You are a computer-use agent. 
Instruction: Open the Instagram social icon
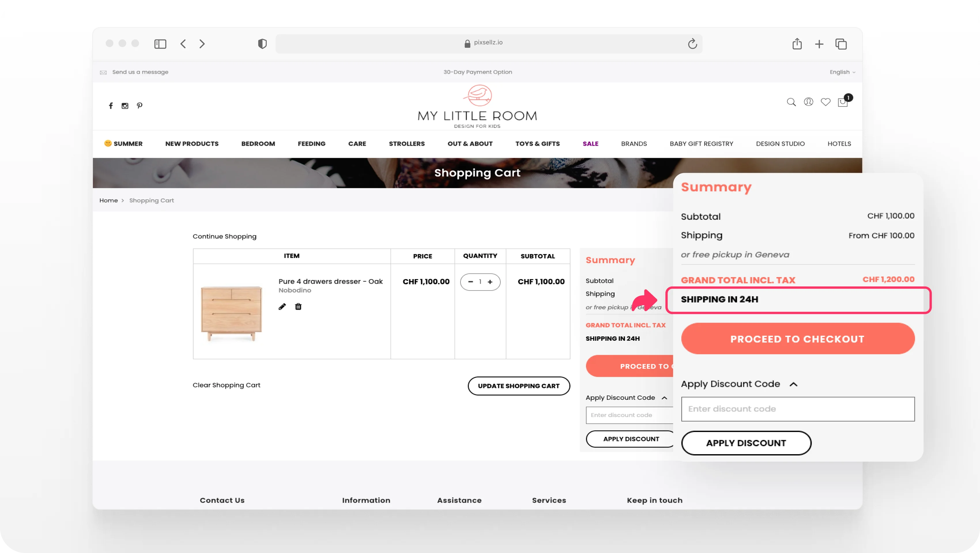tap(125, 106)
